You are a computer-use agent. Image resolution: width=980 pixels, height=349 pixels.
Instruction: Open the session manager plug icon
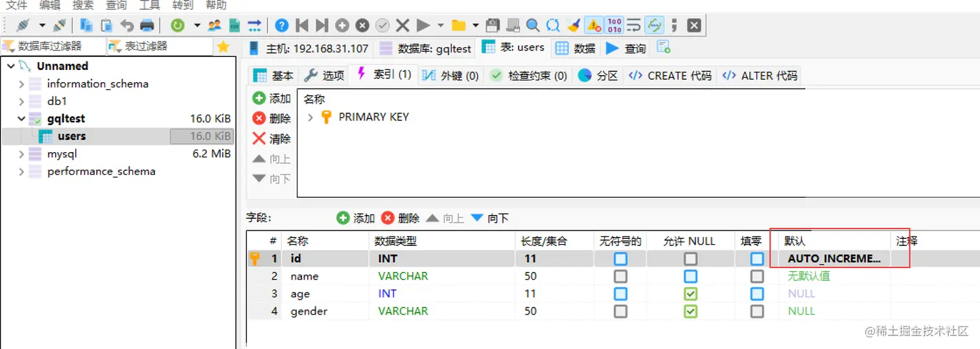[23, 25]
